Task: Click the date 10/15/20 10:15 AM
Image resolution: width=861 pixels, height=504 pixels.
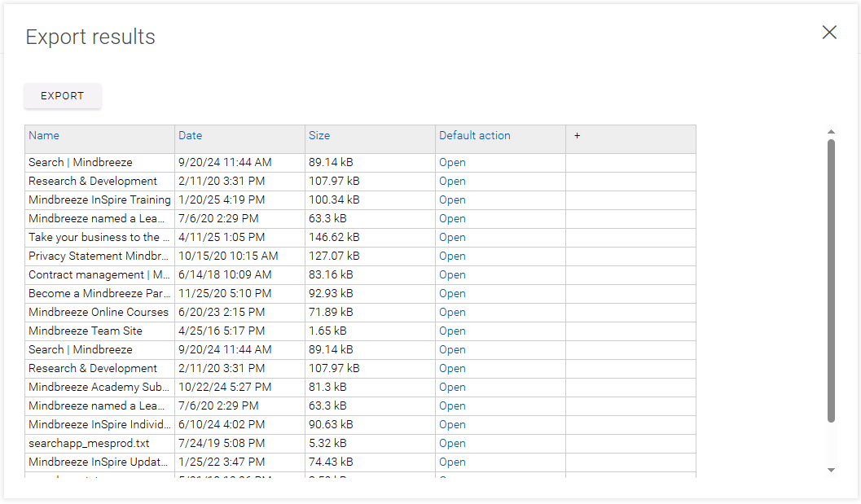Action: tap(228, 256)
